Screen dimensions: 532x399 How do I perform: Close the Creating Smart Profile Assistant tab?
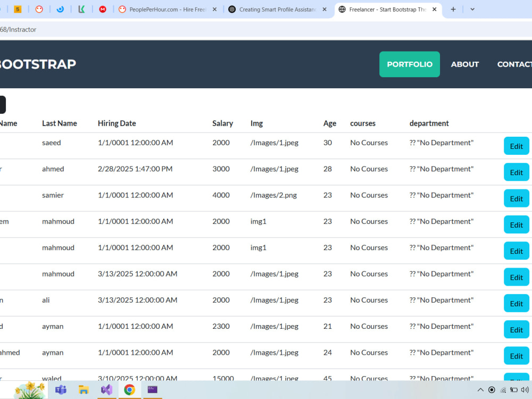[325, 10]
